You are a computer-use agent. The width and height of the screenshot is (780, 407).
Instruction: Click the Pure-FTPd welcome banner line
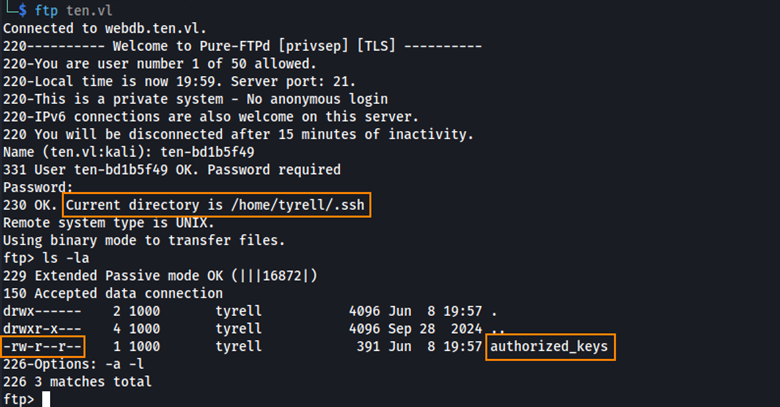click(x=242, y=46)
